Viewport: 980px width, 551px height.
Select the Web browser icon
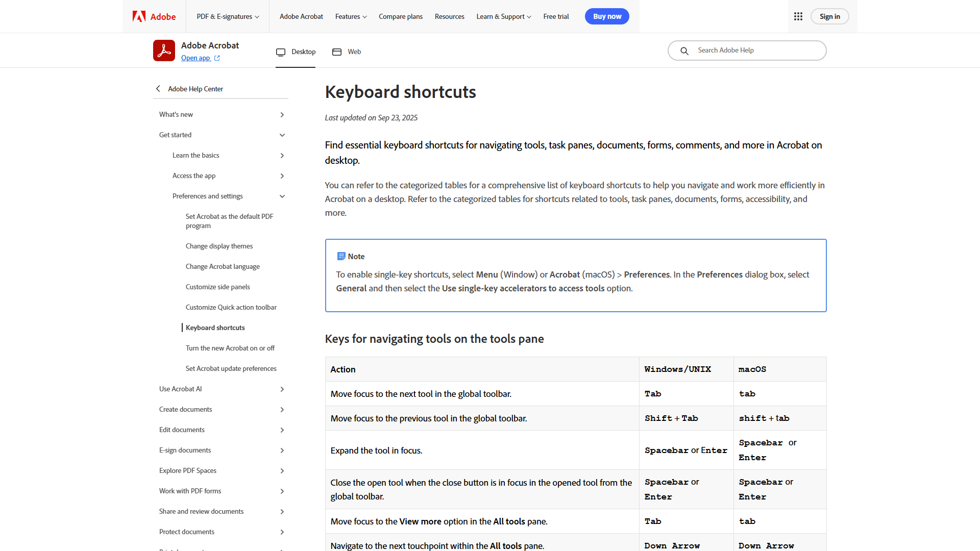tap(337, 52)
